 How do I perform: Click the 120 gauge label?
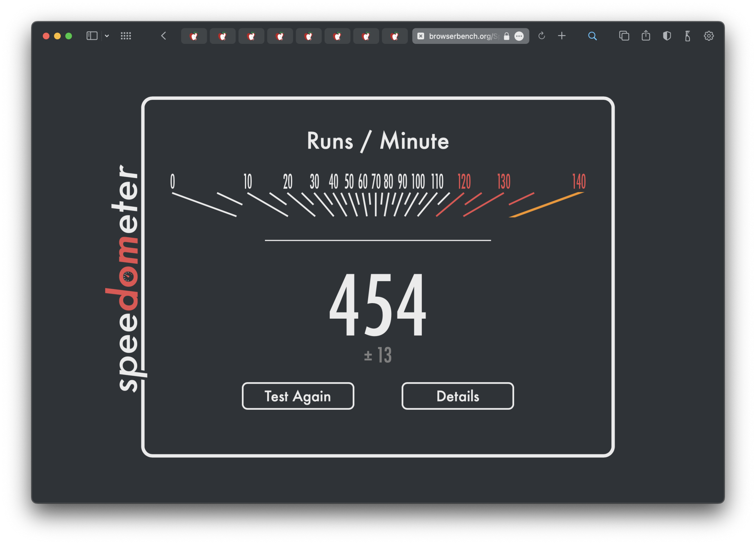pyautogui.click(x=464, y=182)
